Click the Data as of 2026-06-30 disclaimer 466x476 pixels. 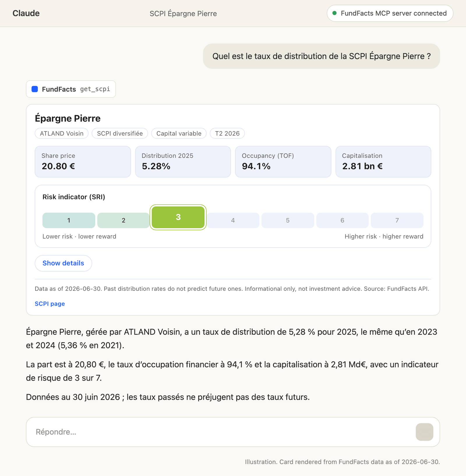[x=232, y=289]
